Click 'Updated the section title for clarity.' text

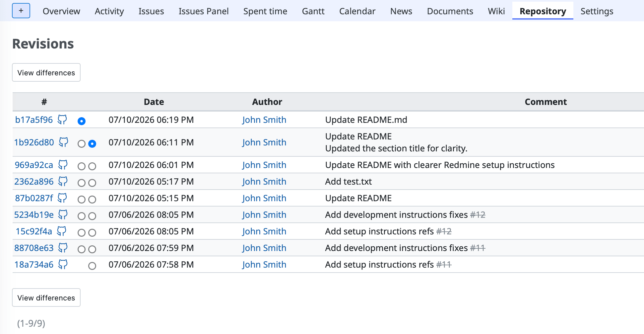[396, 148]
